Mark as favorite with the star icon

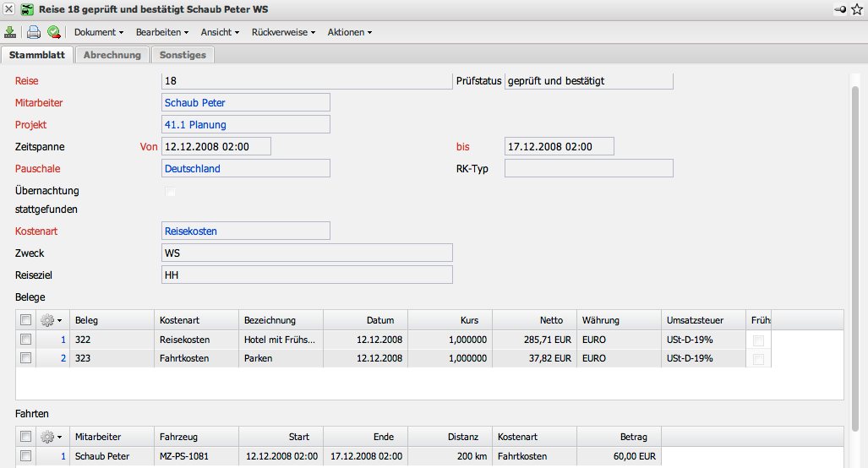point(857,8)
